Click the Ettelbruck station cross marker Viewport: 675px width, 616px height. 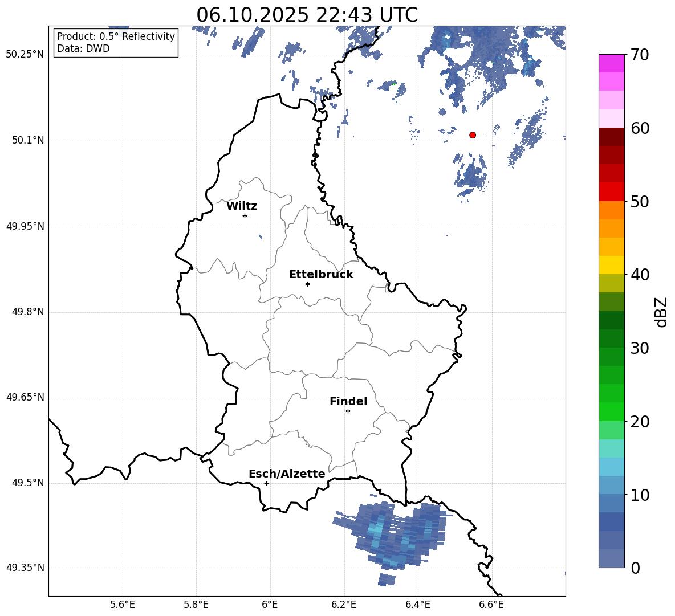point(307,284)
